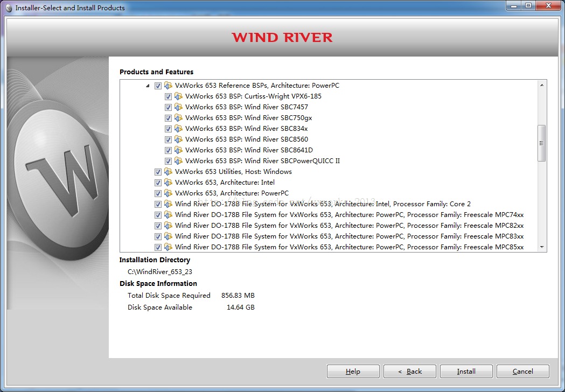Cancel the installer

pos(523,372)
